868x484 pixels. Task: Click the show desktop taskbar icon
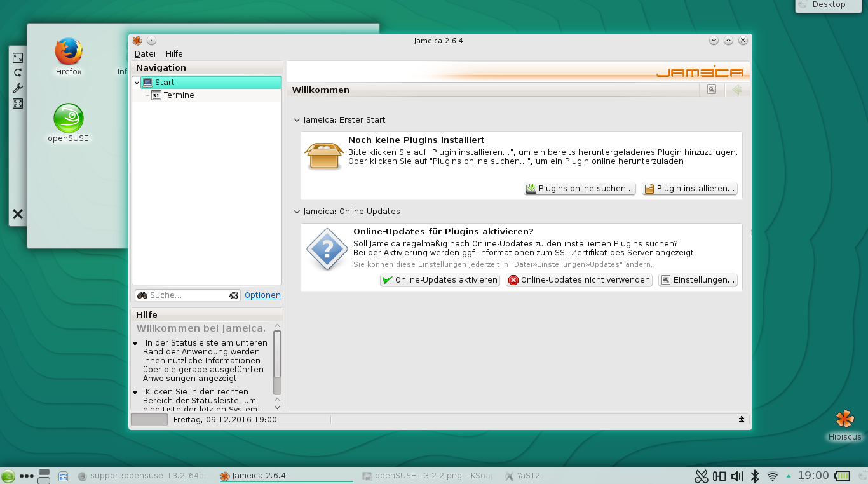[64, 476]
